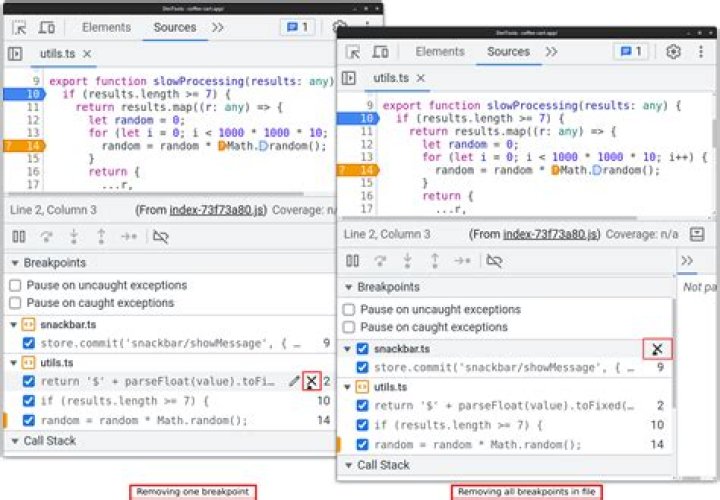Uncheck snackbar.ts file checkbox in right window
720x500 pixels.
pos(362,349)
